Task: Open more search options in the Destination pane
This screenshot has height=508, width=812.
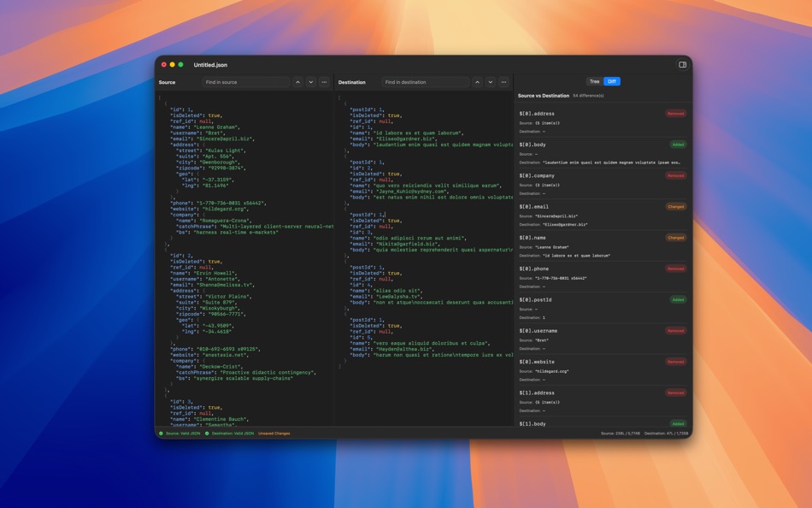Action: coord(503,82)
